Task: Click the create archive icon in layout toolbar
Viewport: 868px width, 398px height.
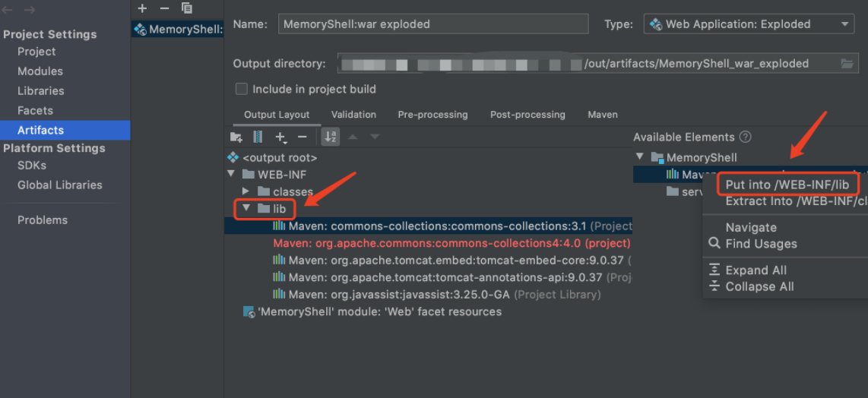Action: click(x=258, y=137)
